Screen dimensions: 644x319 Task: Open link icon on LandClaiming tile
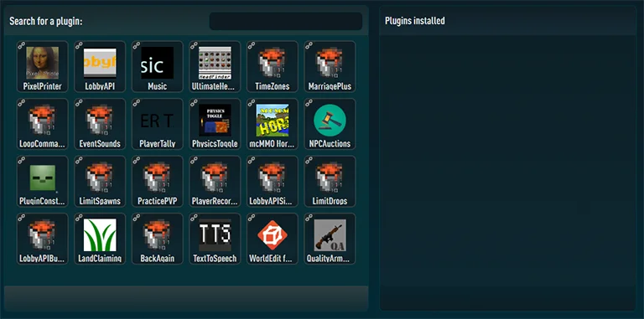coord(79,218)
